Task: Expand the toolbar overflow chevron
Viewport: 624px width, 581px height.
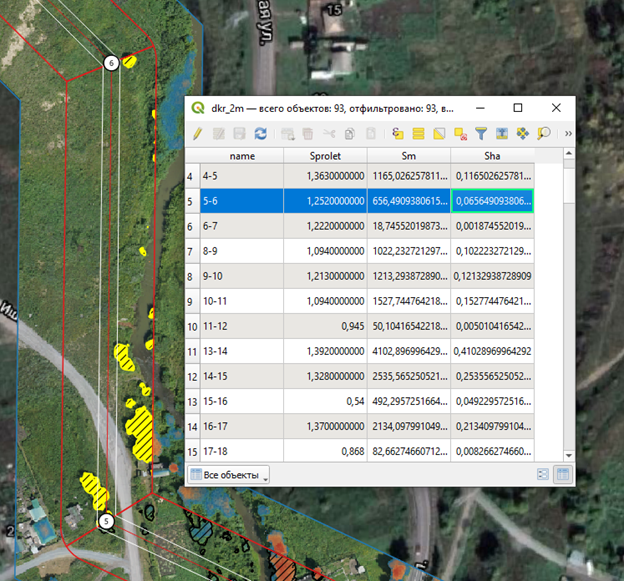Action: (x=568, y=133)
